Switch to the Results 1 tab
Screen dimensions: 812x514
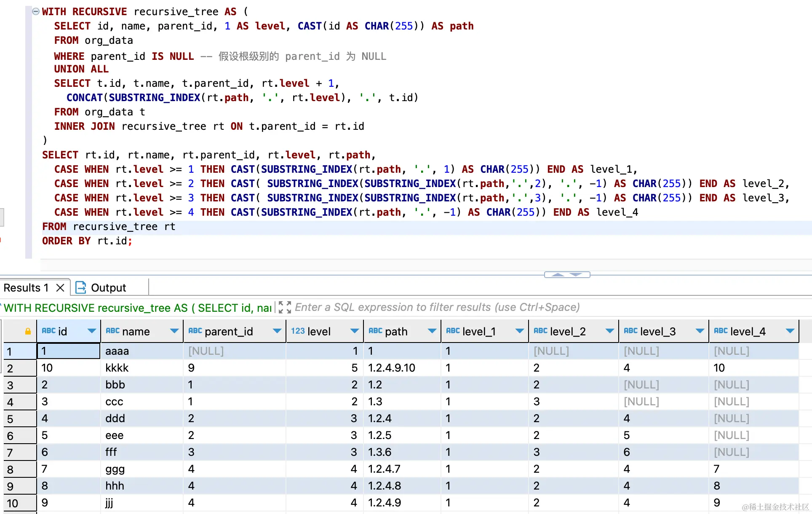(26, 288)
